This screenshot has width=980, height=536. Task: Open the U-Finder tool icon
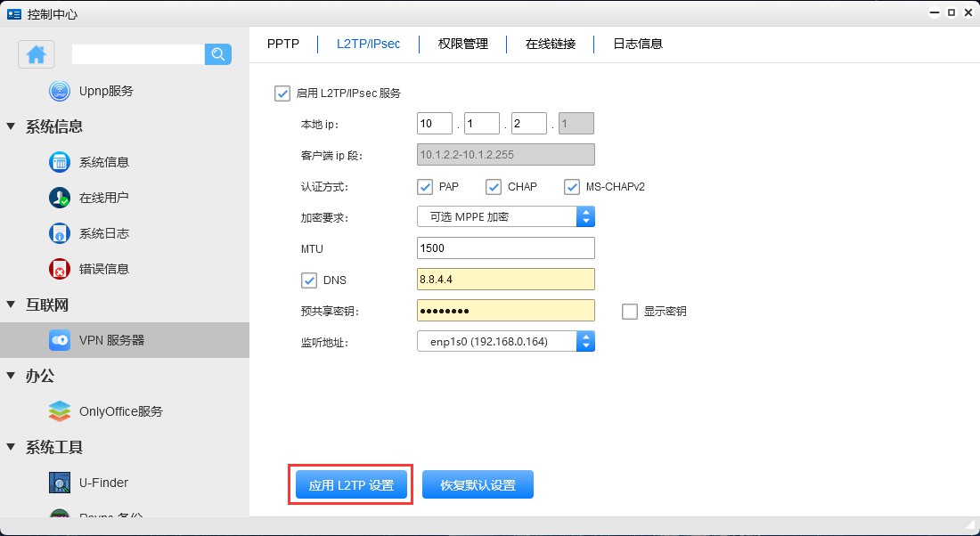tap(60, 483)
